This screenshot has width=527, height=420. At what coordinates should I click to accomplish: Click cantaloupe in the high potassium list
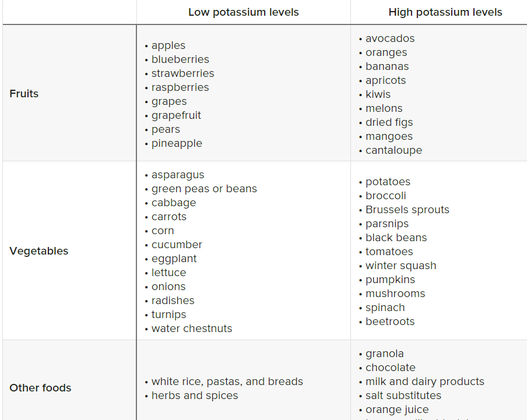pos(394,150)
